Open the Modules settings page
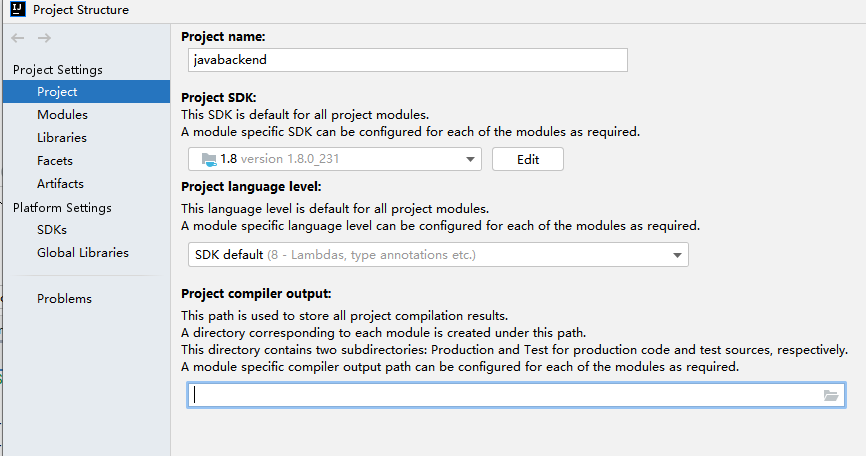Viewport: 866px width, 456px height. point(62,115)
